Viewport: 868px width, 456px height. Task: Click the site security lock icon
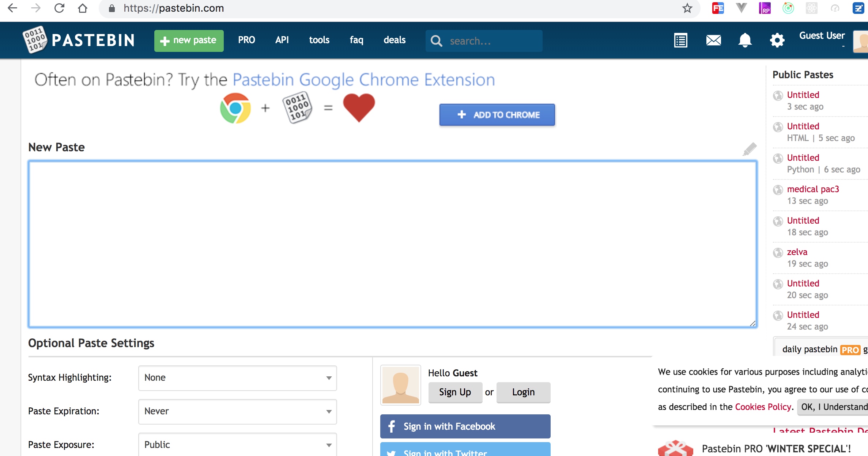click(x=112, y=8)
